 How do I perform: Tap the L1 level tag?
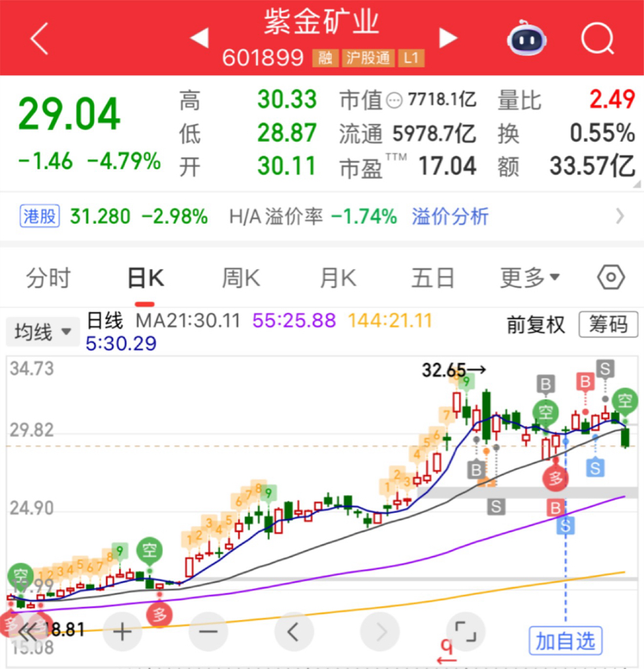pyautogui.click(x=411, y=58)
